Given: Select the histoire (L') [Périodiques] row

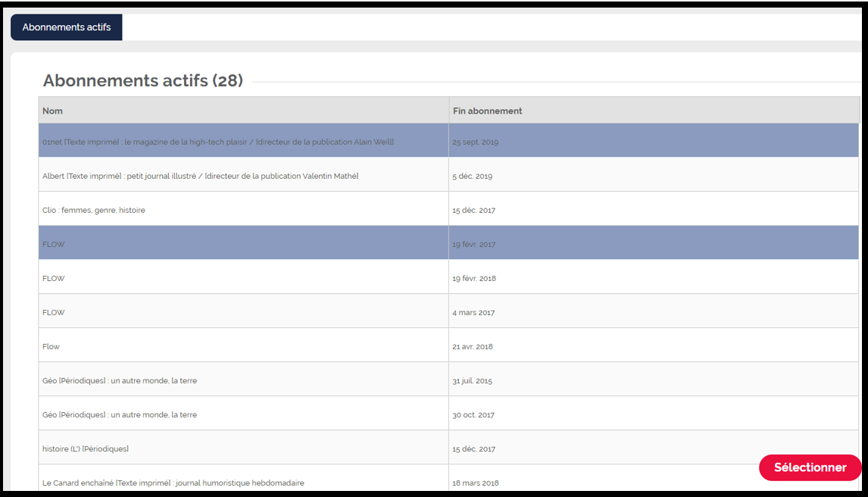Looking at the screenshot, I should tap(448, 447).
